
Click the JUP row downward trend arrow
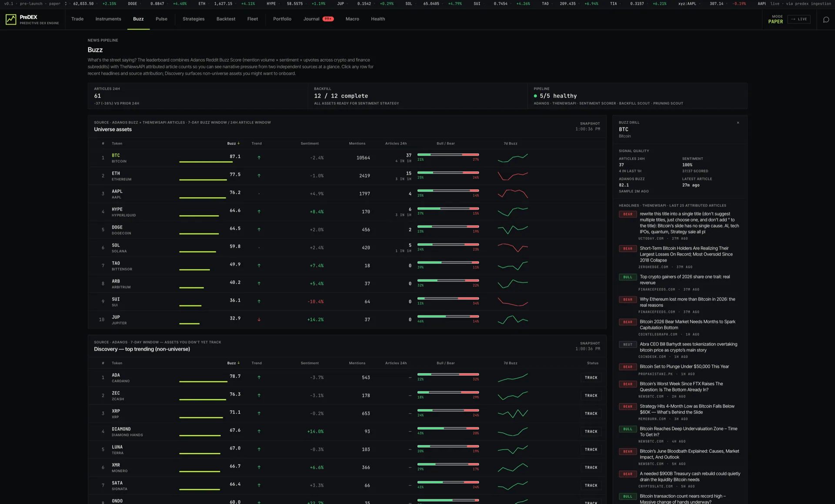point(259,320)
